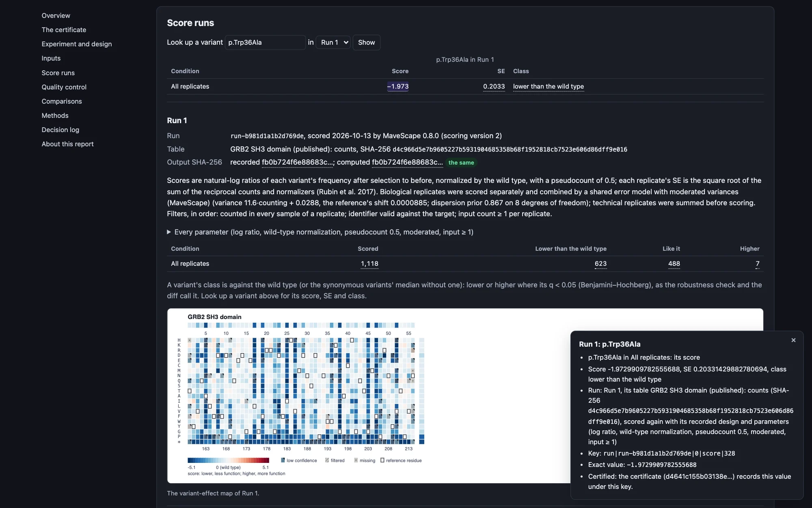This screenshot has width=812, height=508.
Task: Open Methods from the sidebar
Action: pyautogui.click(x=55, y=115)
